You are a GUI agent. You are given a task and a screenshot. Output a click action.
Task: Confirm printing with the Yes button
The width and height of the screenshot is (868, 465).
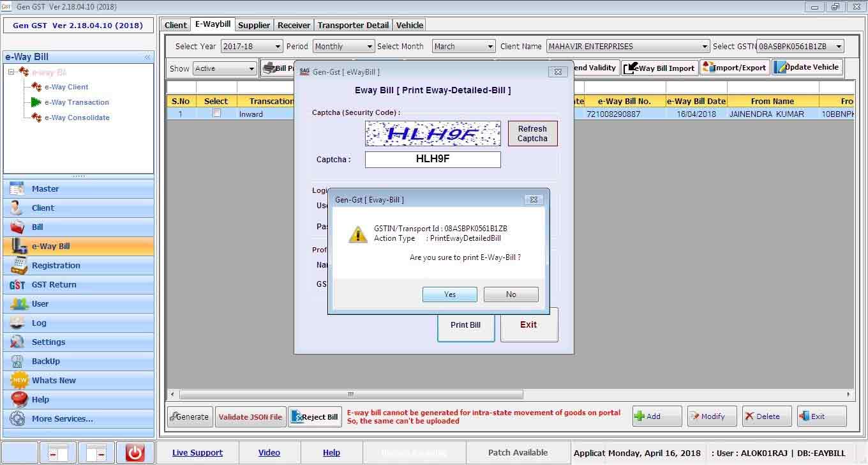449,294
